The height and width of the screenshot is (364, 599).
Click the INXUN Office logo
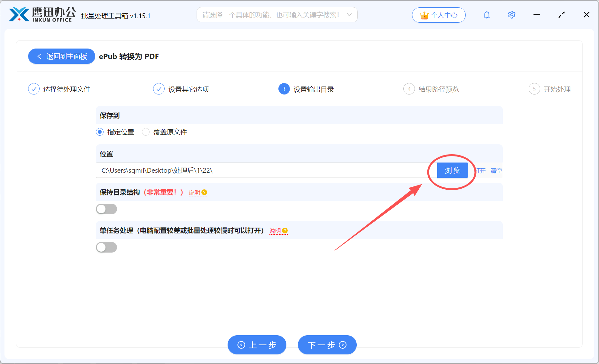tap(42, 15)
